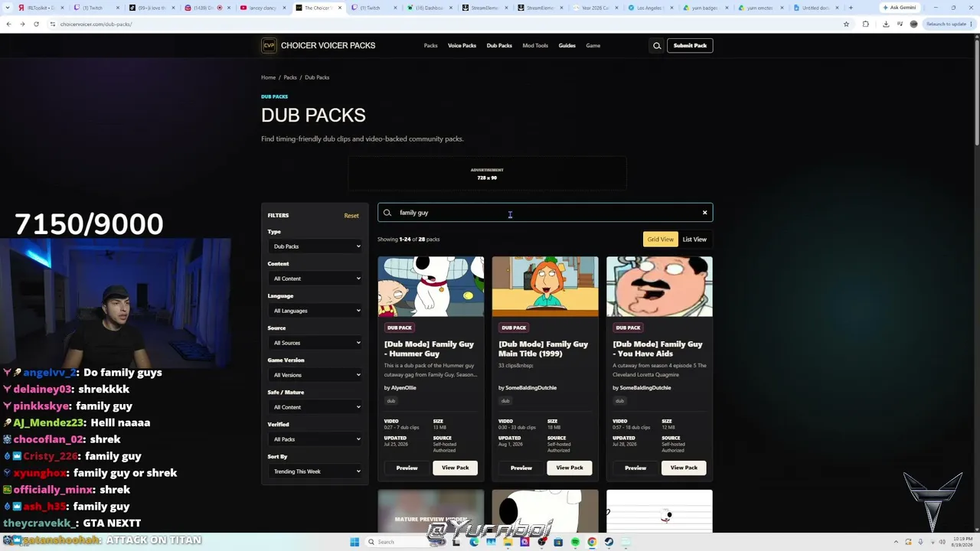The image size is (980, 551).
Task: Open Mod Tools navigation item
Action: (x=535, y=46)
